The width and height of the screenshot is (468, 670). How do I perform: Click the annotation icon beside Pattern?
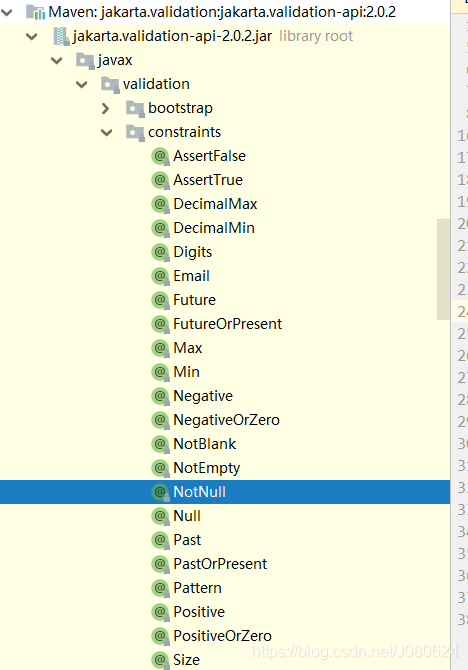160,588
